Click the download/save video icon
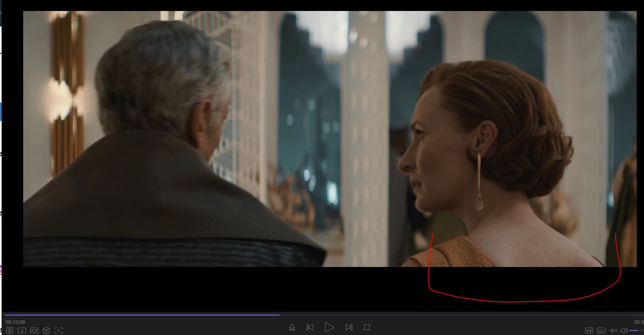The height and width of the screenshot is (335, 644). (x=22, y=331)
